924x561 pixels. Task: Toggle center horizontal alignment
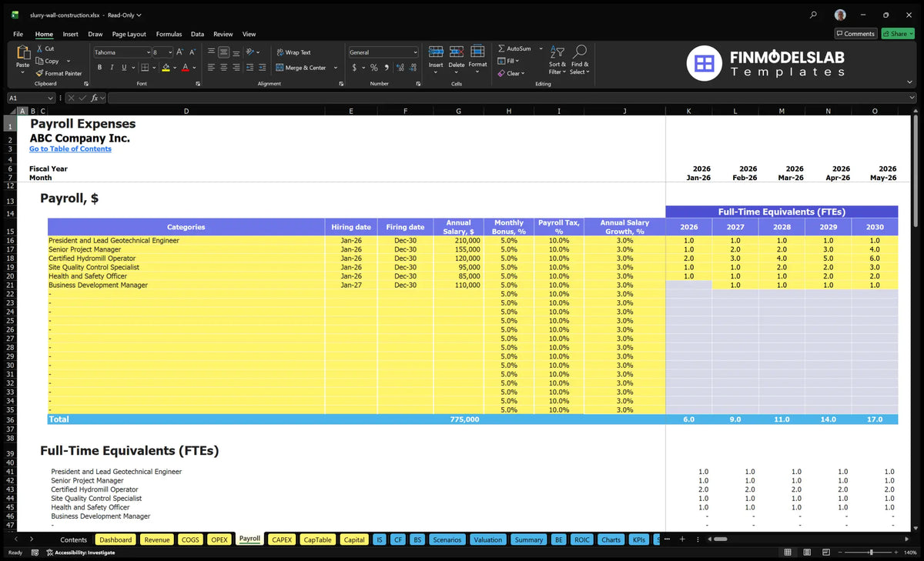tap(224, 68)
